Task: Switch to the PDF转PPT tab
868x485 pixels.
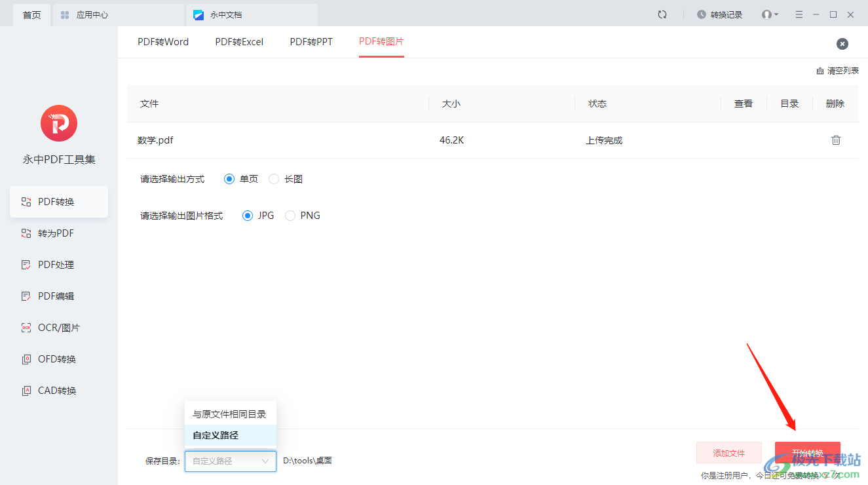Action: tap(311, 42)
